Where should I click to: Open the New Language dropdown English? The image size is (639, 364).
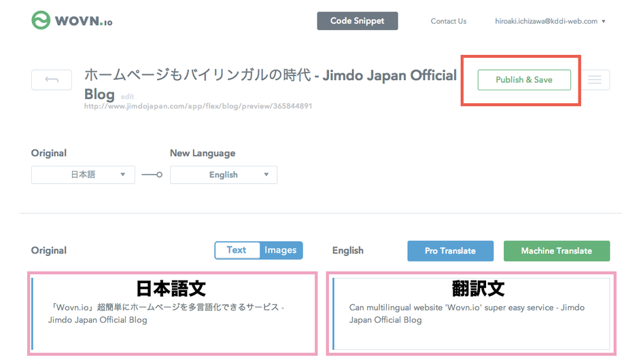pos(224,175)
